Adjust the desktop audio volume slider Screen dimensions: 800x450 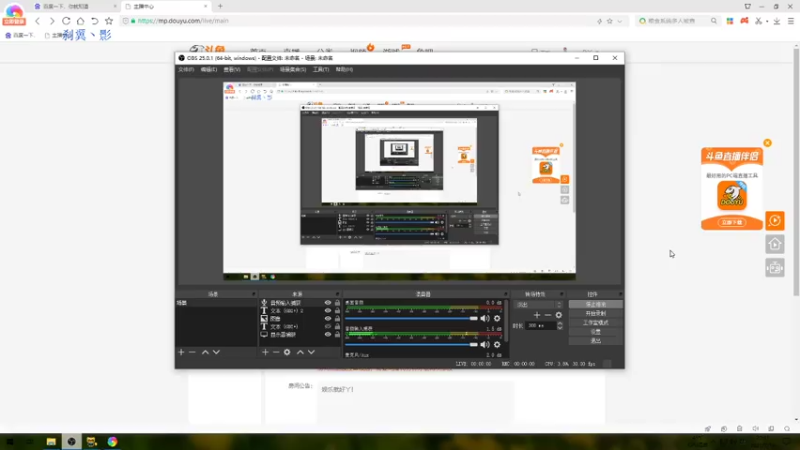(x=411, y=318)
